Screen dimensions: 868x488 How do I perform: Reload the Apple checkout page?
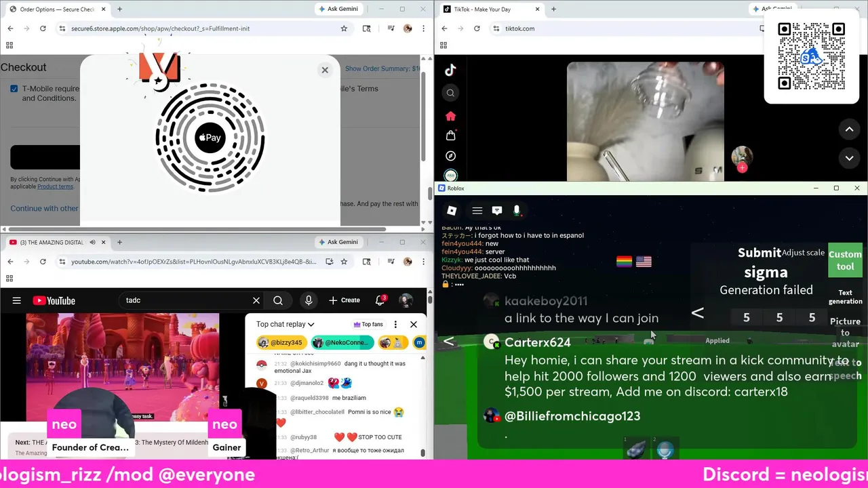(43, 28)
